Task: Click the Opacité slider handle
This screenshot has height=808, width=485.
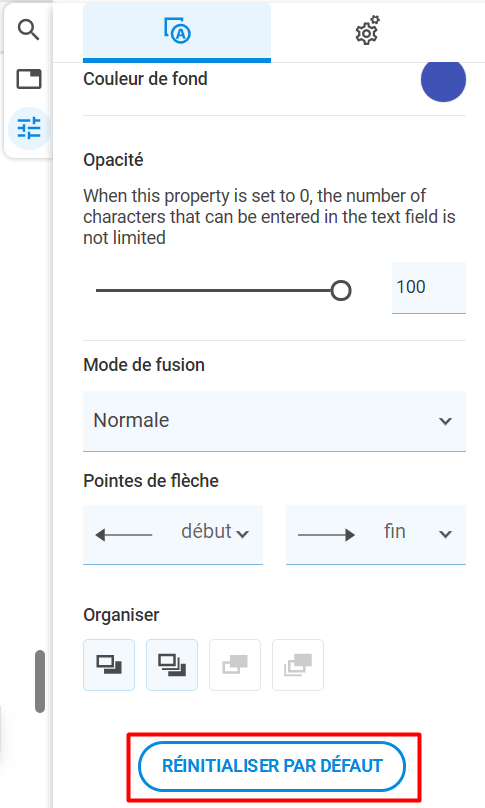Action: (341, 291)
